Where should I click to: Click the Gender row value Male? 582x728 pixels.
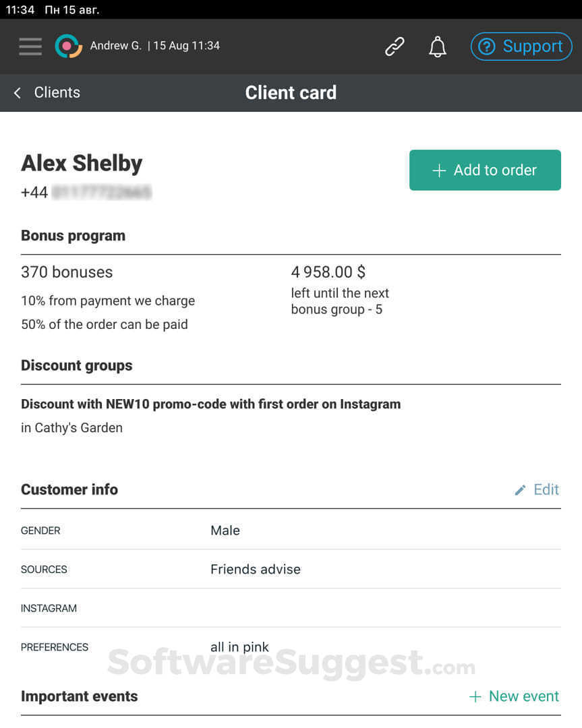pyautogui.click(x=225, y=530)
